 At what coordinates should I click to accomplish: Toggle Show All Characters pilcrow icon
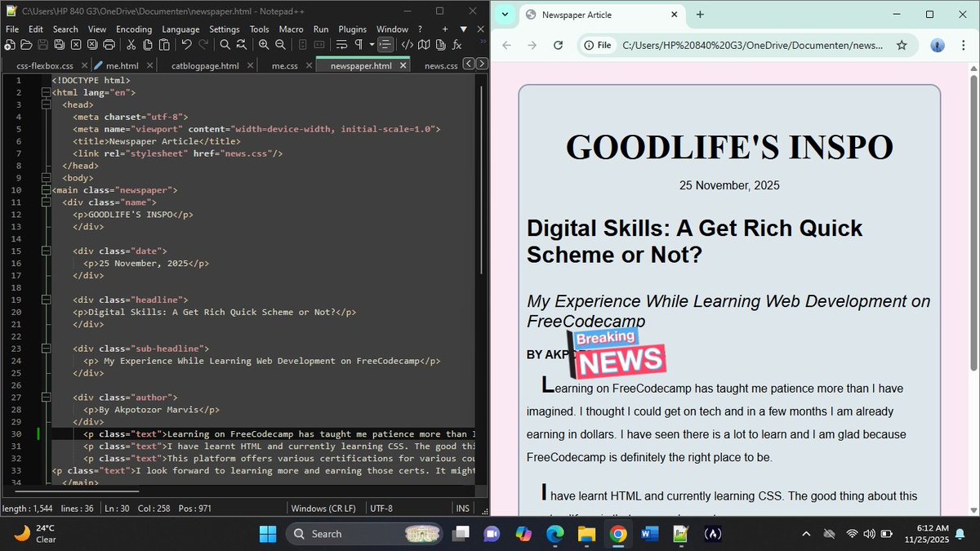coord(359,45)
